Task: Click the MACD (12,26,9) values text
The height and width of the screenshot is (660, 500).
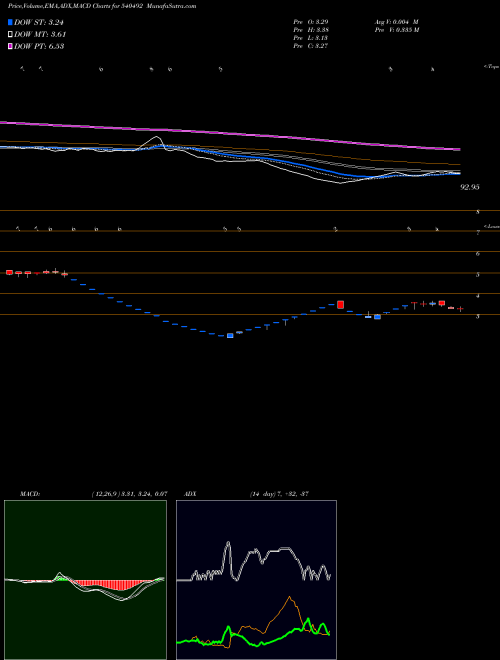Action: point(129,494)
